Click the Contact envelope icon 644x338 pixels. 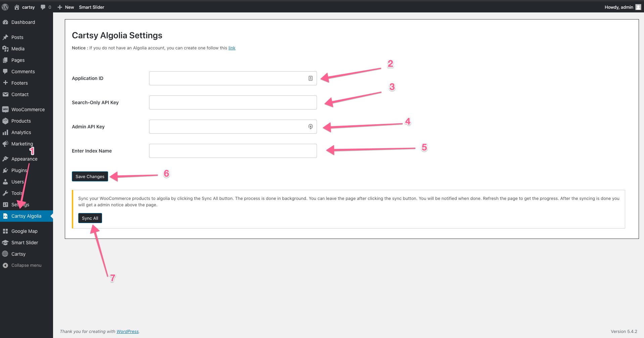pos(5,94)
